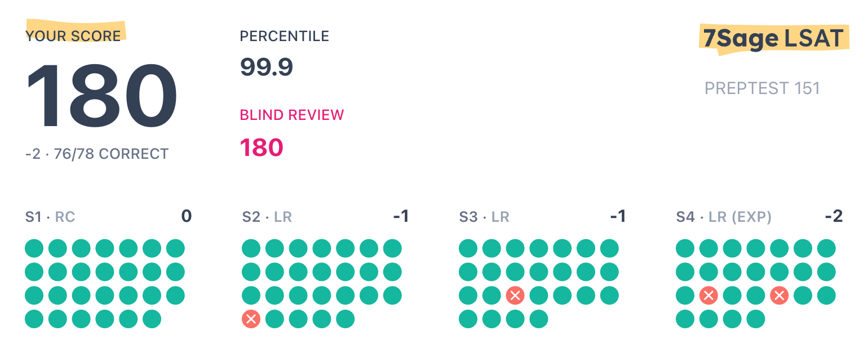Select the first green dot in S2 LR

pyautogui.click(x=251, y=248)
